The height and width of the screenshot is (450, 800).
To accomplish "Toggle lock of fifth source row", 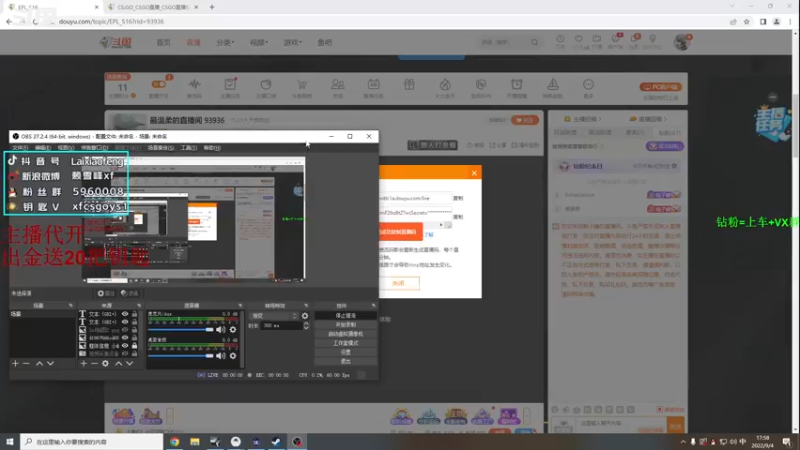I will 135,346.
